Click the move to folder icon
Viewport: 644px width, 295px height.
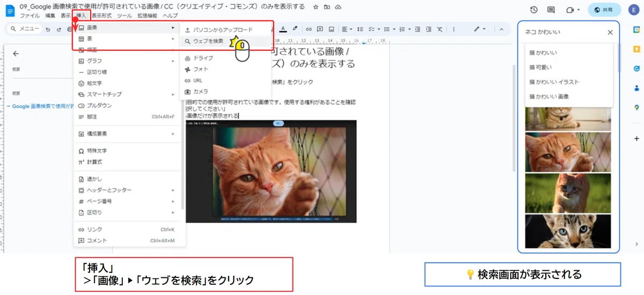pyautogui.click(x=327, y=6)
